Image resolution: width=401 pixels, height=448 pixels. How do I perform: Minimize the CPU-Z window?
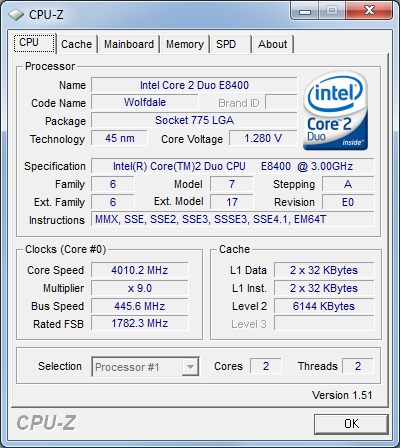(x=305, y=11)
